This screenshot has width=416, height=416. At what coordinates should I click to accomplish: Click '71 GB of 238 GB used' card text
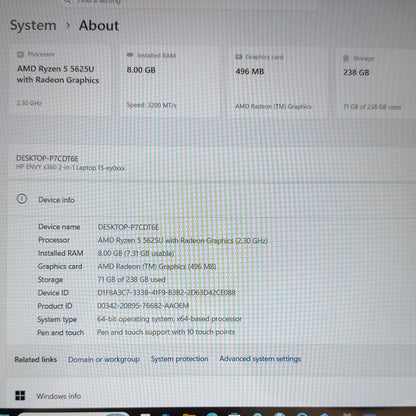coord(372,107)
